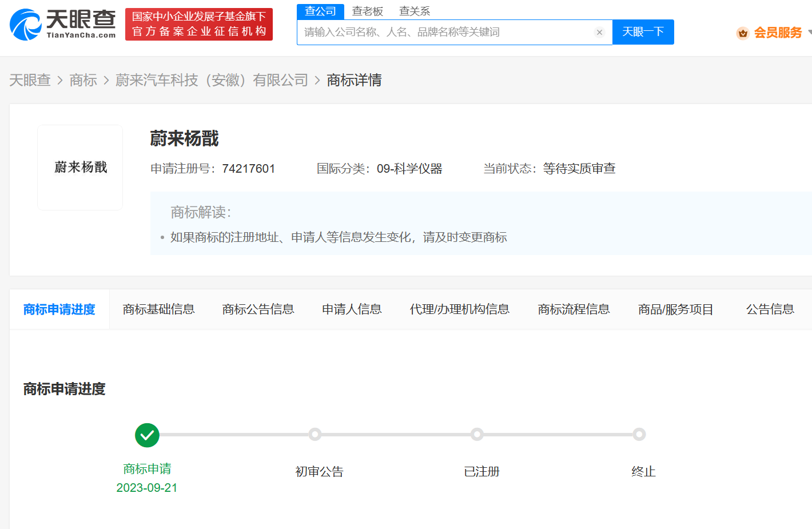Open the 申请人信息 tab
812x529 pixels.
352,309
